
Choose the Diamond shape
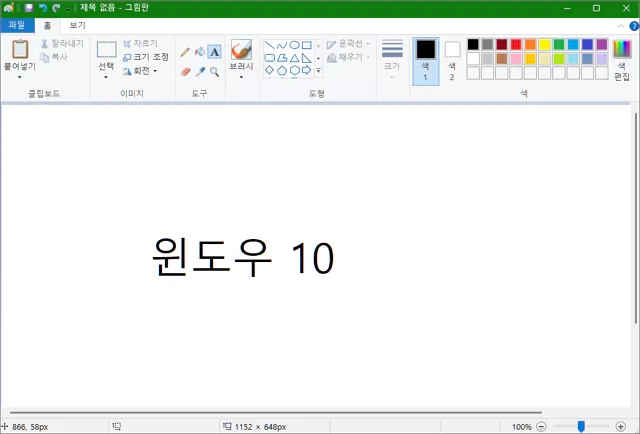(x=269, y=70)
